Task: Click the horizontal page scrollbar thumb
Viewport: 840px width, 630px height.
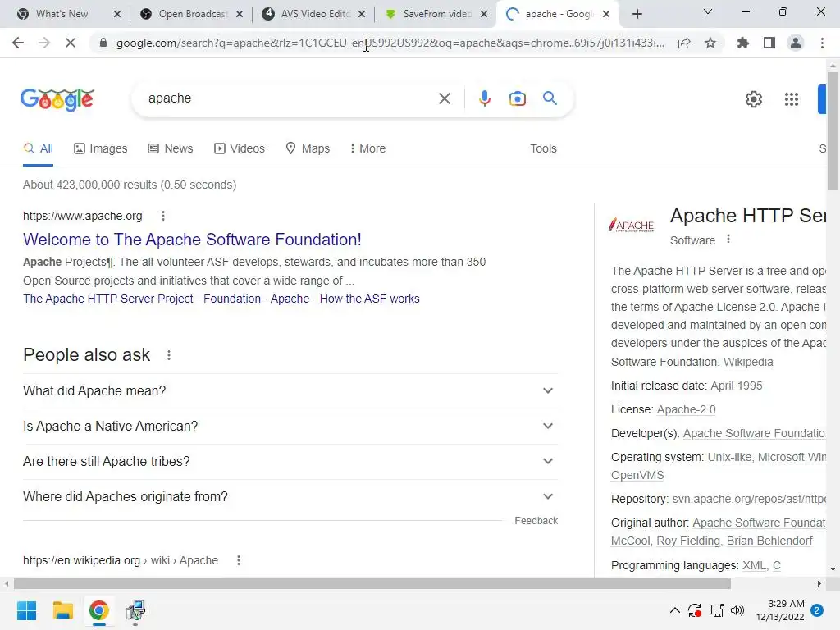Action: point(372,583)
